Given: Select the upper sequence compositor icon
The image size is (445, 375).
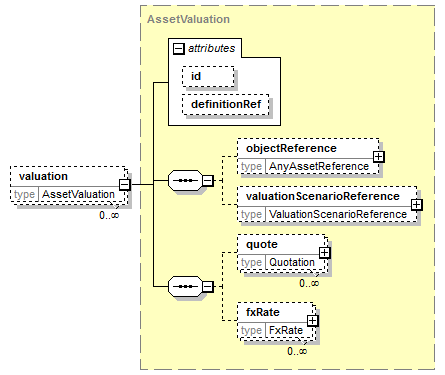Looking at the screenshot, I should click(185, 181).
